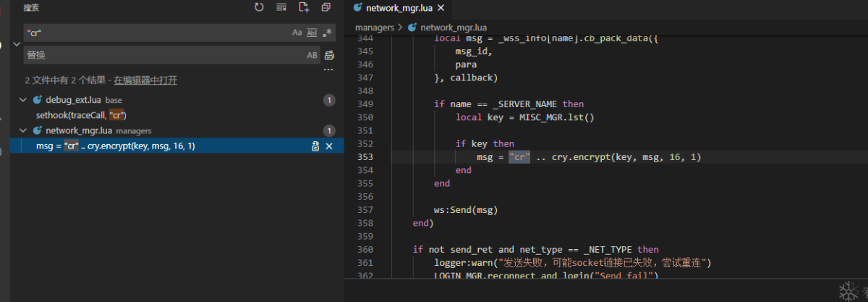Click line number 349 in gutter
Image resolution: width=868 pixels, height=302 pixels.
click(365, 104)
